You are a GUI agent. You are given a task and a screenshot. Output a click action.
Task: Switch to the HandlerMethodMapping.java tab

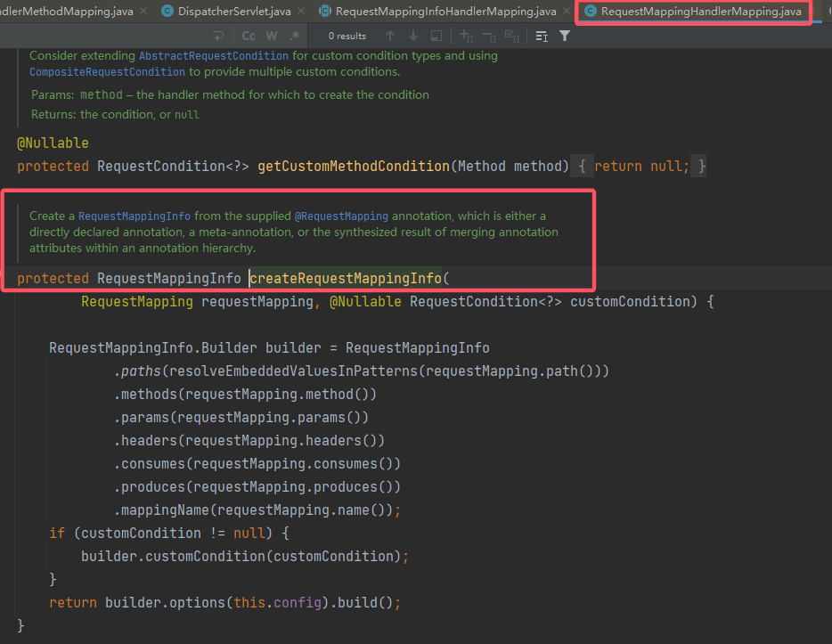tap(67, 12)
